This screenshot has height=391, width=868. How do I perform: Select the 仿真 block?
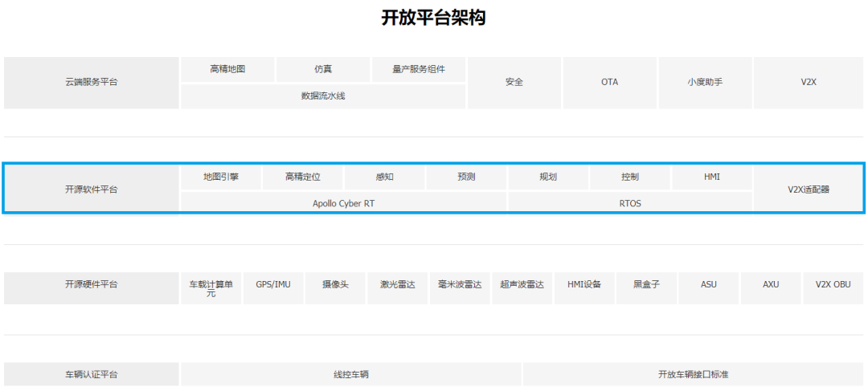[323, 69]
